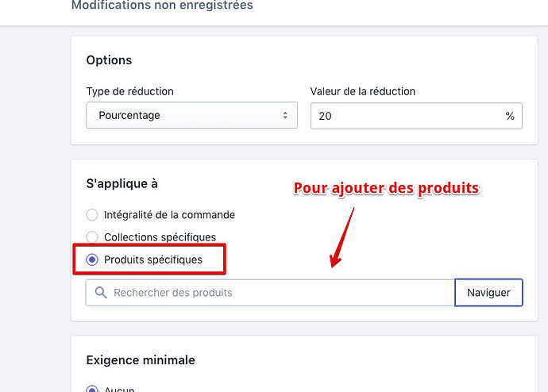
Task: Select the Produits spécifiques radio button
Action: pos(92,259)
